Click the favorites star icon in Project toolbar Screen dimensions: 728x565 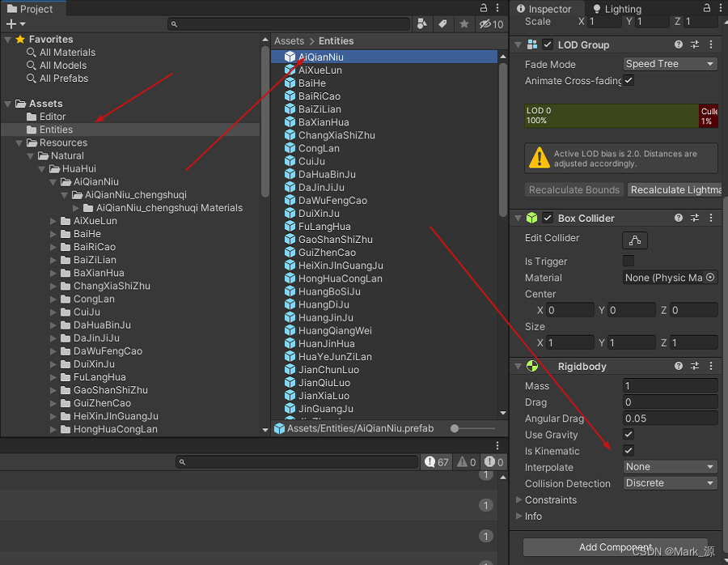463,23
